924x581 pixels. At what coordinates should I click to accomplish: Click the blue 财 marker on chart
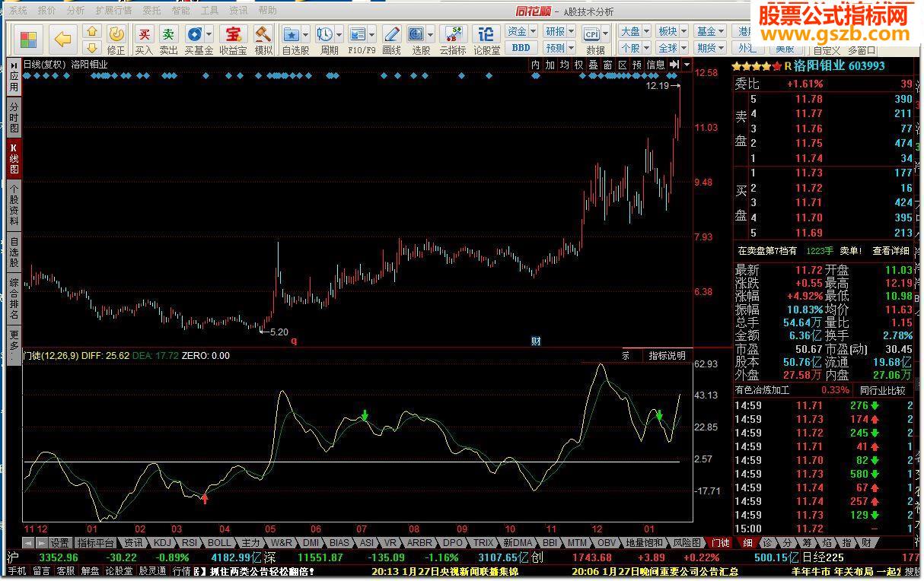(x=536, y=341)
